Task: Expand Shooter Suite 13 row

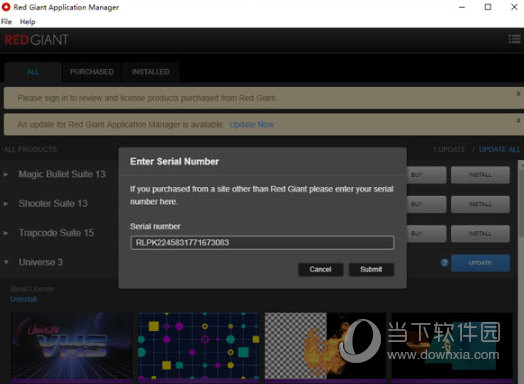Action: coord(6,204)
